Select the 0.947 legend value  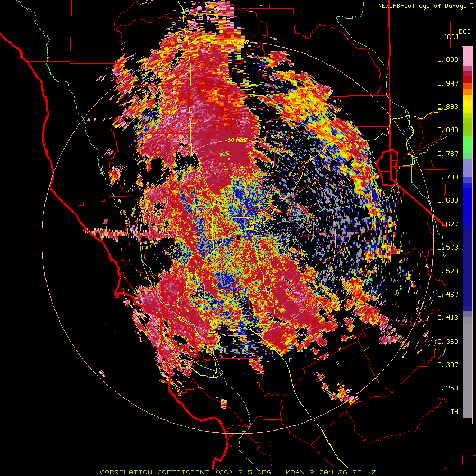448,83
